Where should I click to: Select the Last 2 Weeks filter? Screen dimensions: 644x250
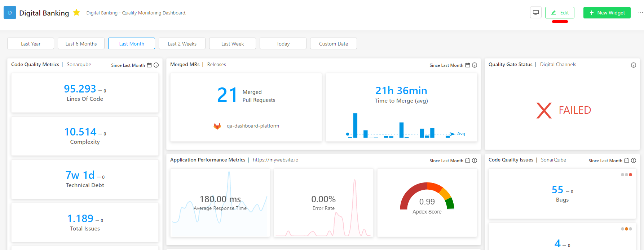click(182, 44)
